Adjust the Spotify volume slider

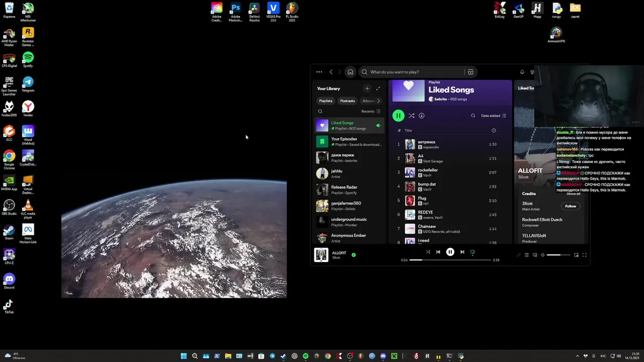point(558,255)
